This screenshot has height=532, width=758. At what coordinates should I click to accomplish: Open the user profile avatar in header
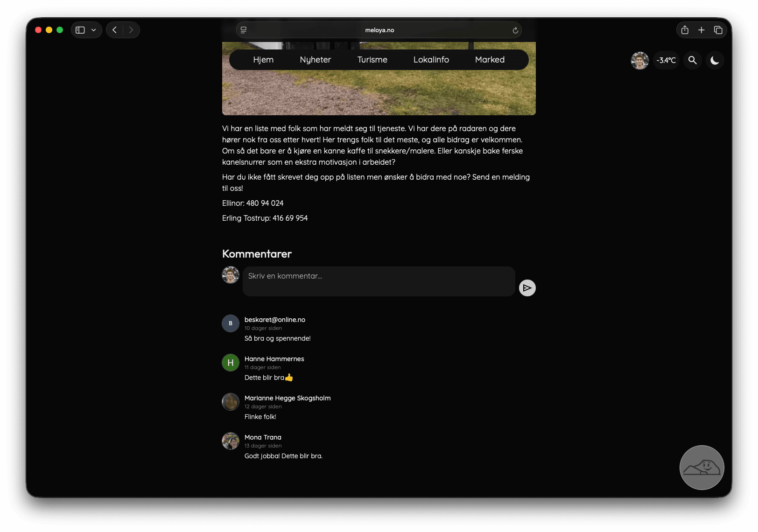click(639, 60)
